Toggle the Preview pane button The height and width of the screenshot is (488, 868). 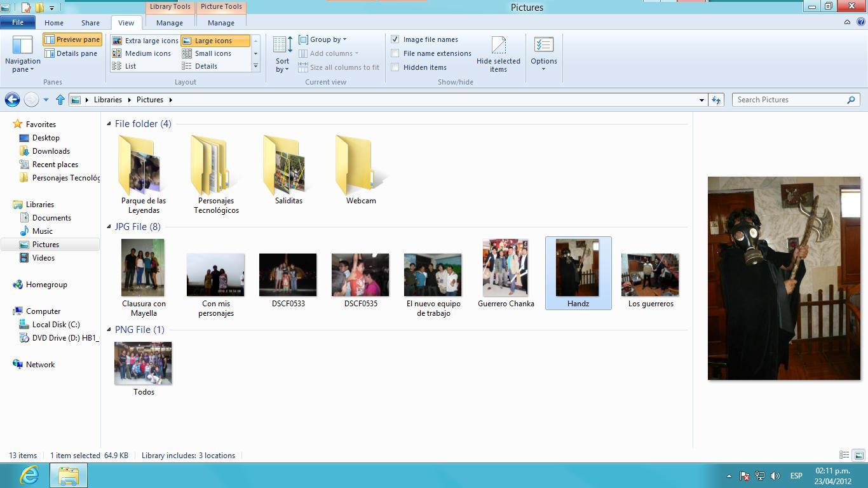click(x=72, y=39)
